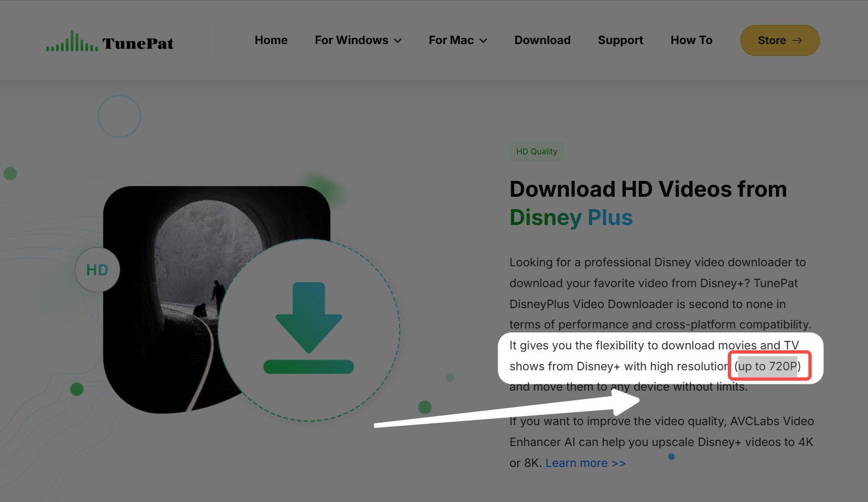Follow the Learn more >> link
The width and height of the screenshot is (868, 502).
coord(585,463)
